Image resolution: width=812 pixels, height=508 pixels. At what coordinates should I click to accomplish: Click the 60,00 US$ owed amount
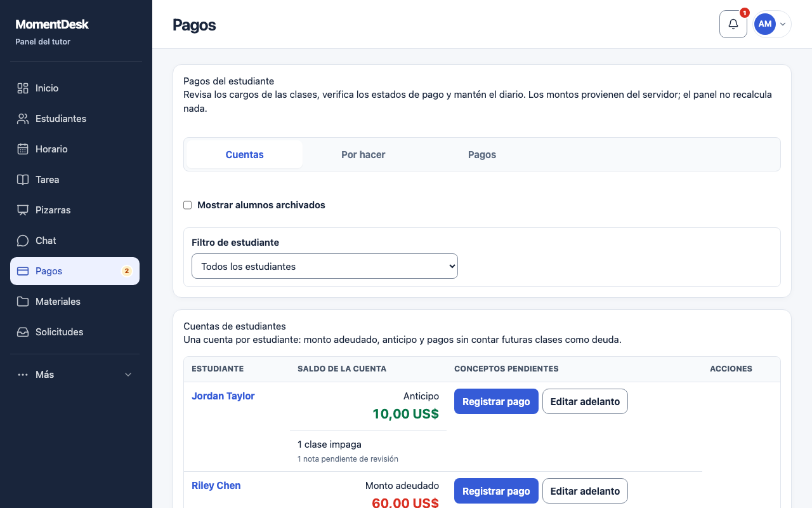point(406,503)
